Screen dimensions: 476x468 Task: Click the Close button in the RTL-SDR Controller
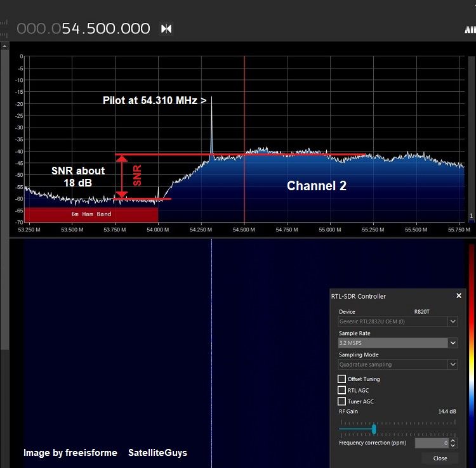[440, 458]
